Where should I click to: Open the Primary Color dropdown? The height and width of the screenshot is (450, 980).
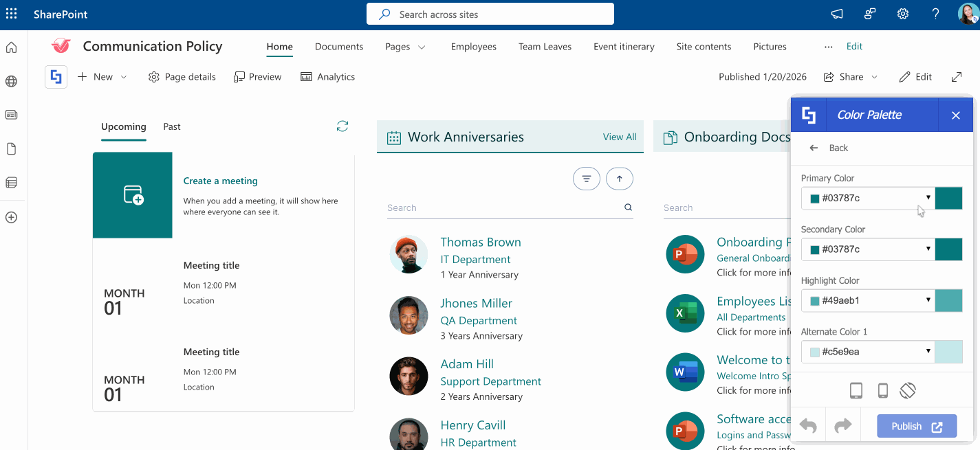(928, 198)
